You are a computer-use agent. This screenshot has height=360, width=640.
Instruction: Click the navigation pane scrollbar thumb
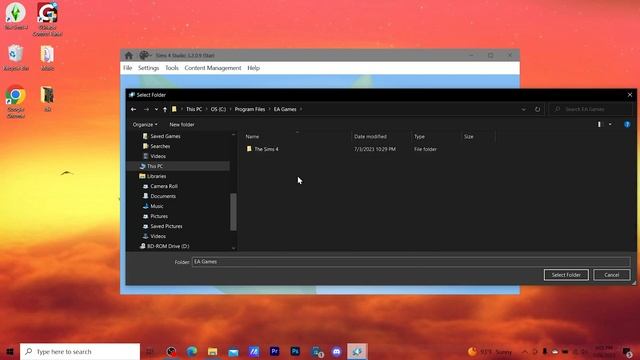[x=233, y=212]
